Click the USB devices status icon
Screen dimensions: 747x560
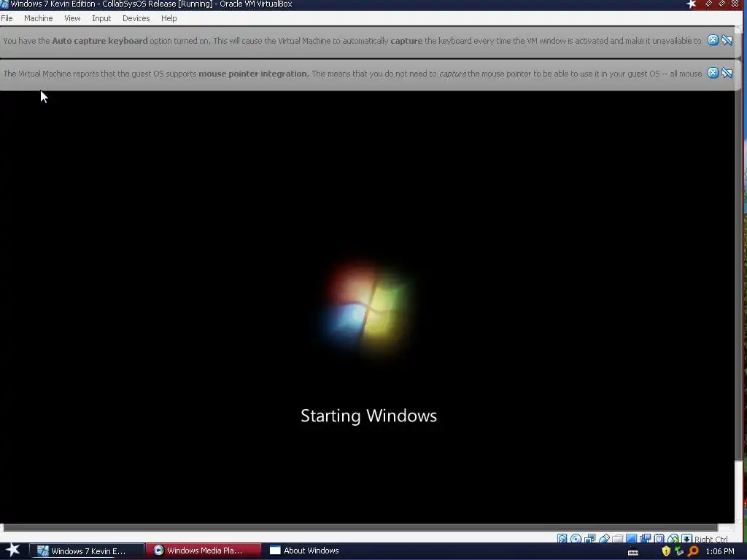pos(604,539)
